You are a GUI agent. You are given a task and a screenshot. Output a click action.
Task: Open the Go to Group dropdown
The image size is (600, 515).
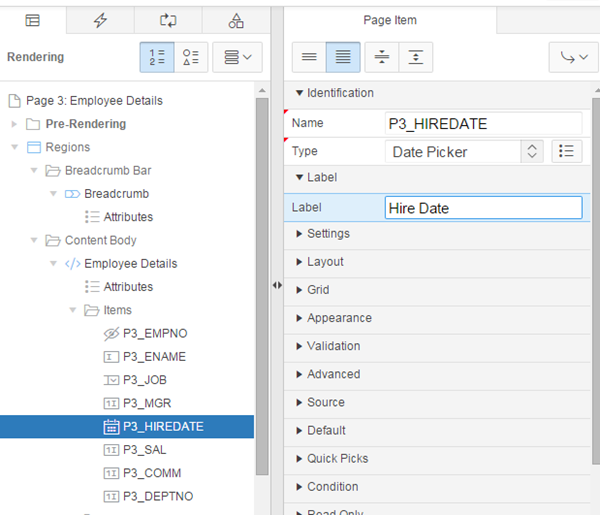574,57
